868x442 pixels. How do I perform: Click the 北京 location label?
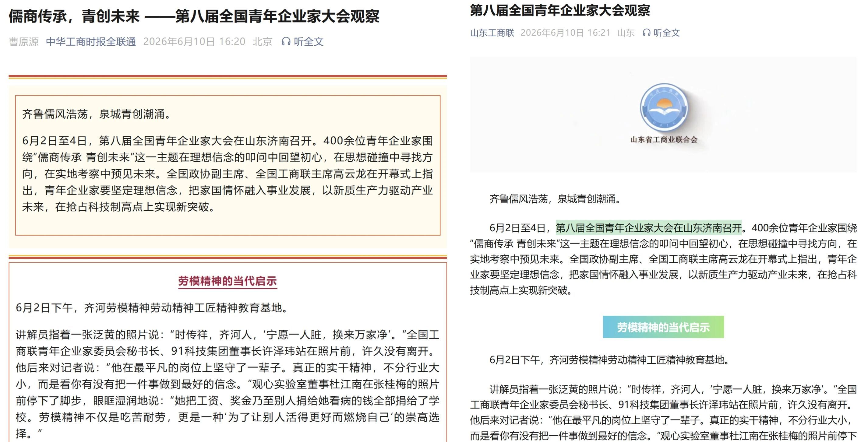[262, 42]
